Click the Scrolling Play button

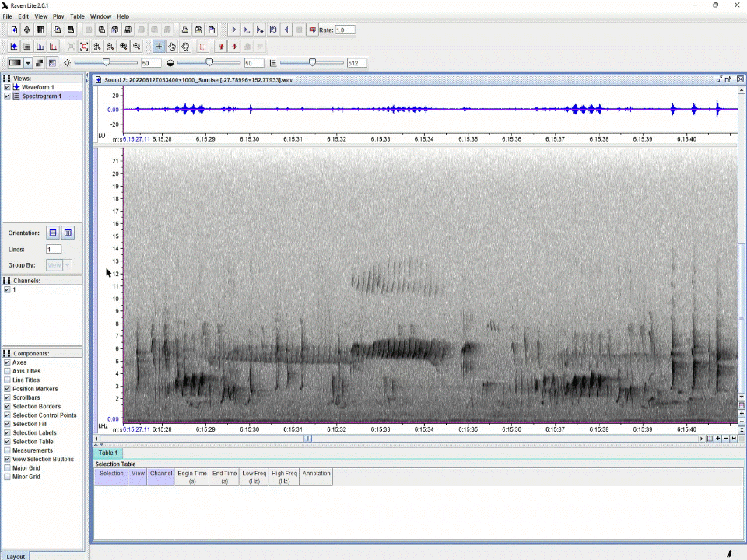point(260,30)
